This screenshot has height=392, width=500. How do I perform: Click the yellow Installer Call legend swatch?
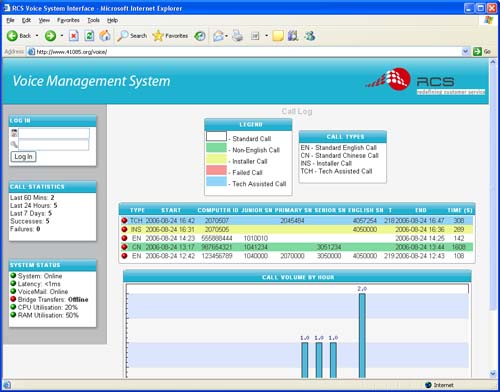pos(216,159)
